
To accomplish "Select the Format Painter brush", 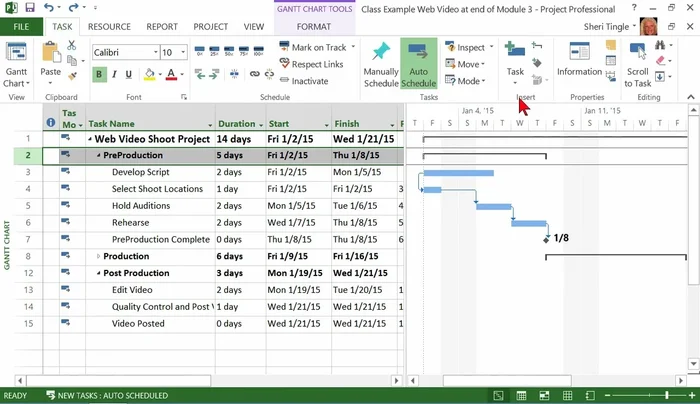I will pyautogui.click(x=71, y=76).
